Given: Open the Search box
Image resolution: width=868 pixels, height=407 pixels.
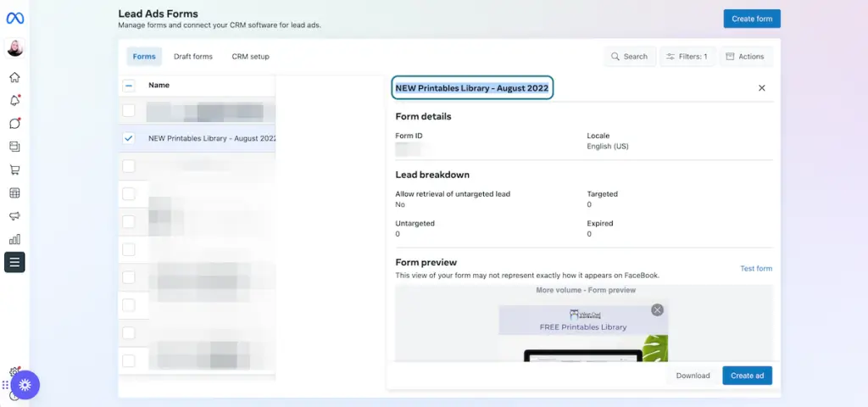Looking at the screenshot, I should pyautogui.click(x=630, y=57).
